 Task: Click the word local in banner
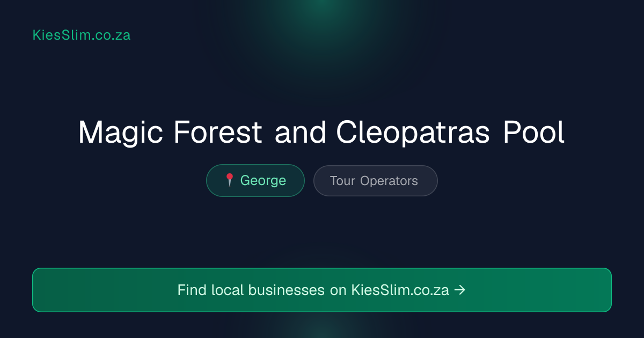click(228, 290)
